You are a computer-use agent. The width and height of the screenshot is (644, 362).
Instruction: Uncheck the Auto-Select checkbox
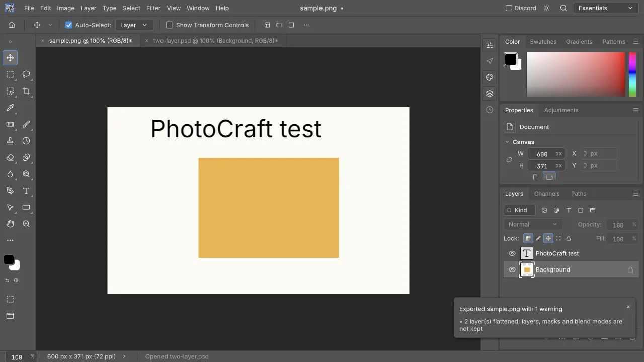[x=69, y=25]
